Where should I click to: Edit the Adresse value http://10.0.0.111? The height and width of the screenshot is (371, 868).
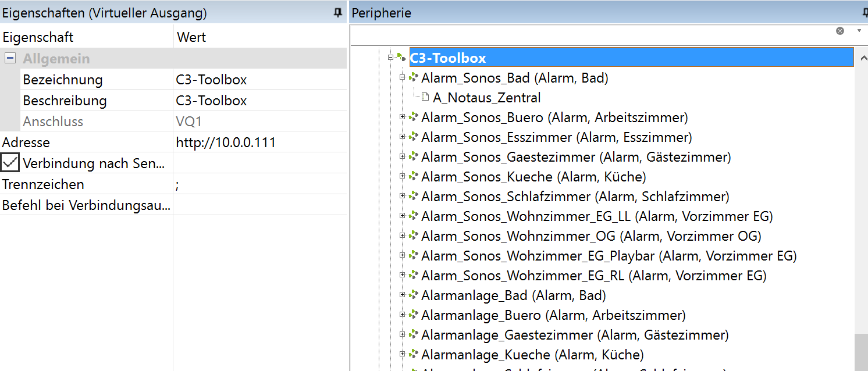(226, 142)
